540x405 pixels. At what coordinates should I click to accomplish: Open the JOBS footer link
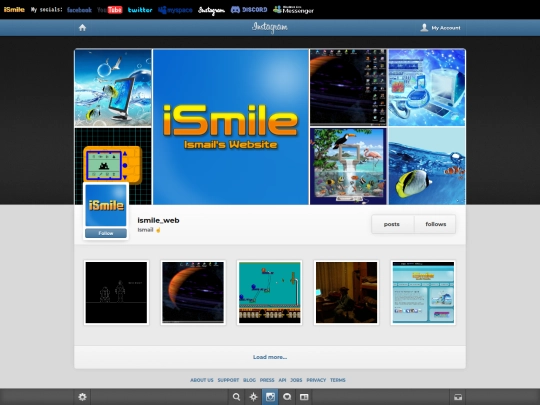point(296,380)
